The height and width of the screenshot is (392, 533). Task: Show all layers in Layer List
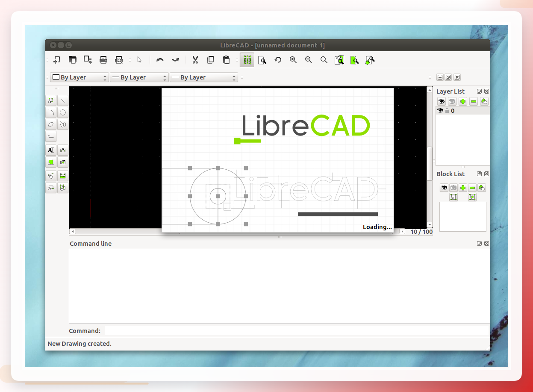(442, 101)
